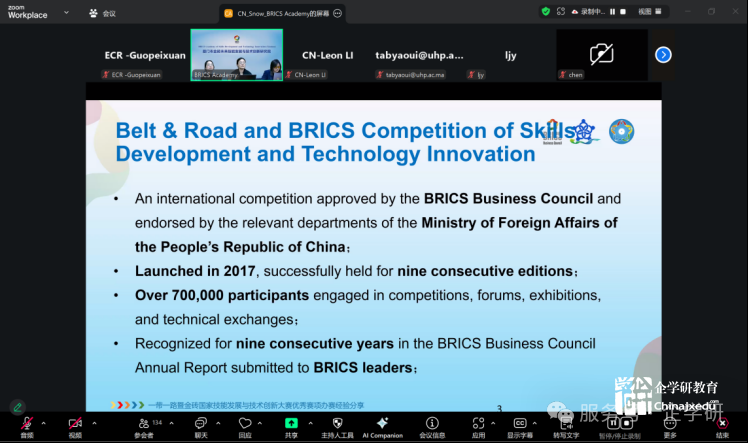Click the red end meeting (结束) button
The image size is (748, 443).
coord(722,424)
